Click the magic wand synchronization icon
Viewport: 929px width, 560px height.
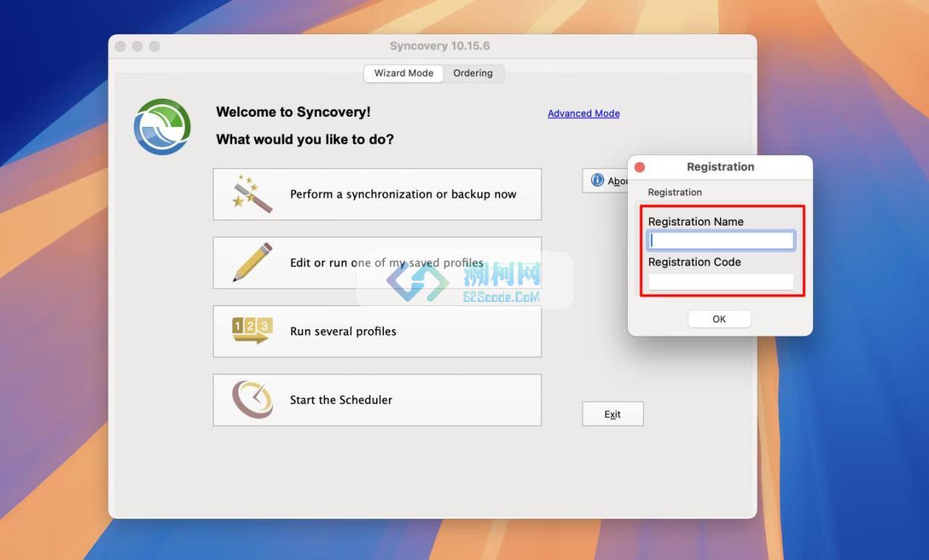(x=252, y=194)
